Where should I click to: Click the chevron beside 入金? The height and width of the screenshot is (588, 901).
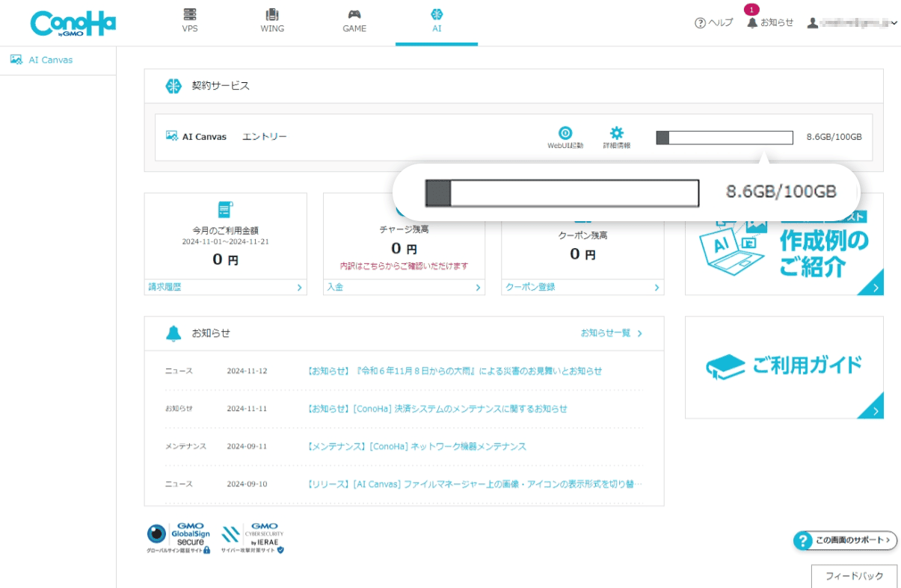click(478, 288)
